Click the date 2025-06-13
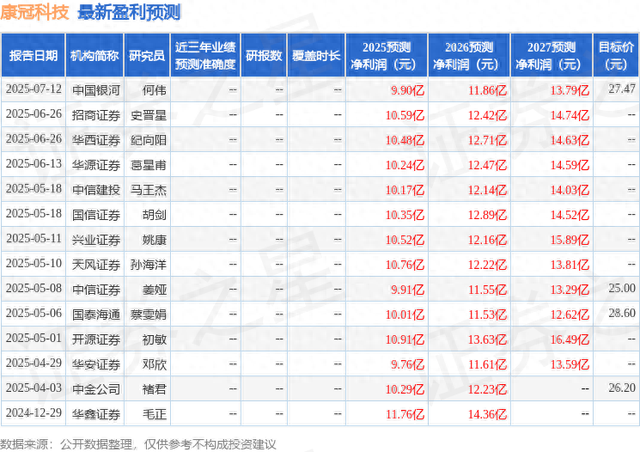This screenshot has height=452, width=640. click(33, 164)
